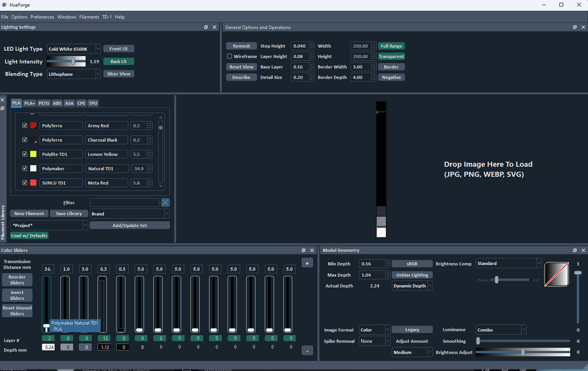Close the General Options and Operations panel
The image size is (588, 371).
click(x=583, y=27)
